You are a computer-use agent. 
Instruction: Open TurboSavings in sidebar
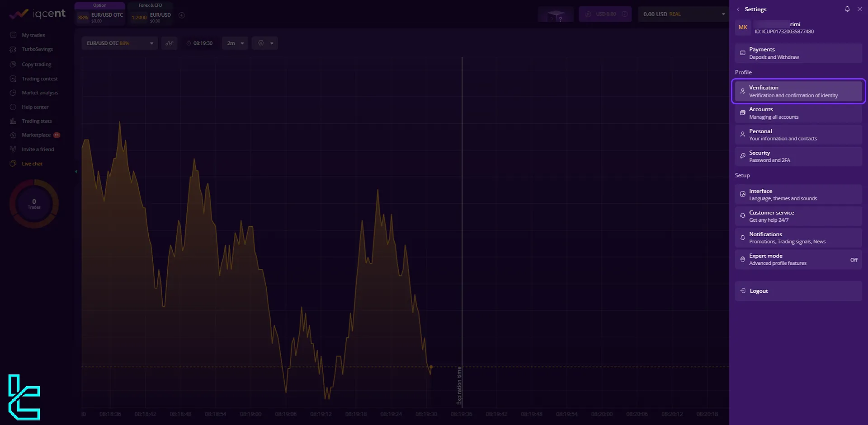(37, 49)
